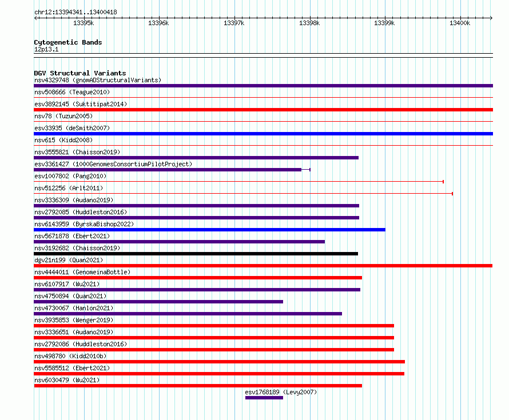This screenshot has width=509, height=420.
Task: Click the Cytogenetic Bands track title
Action: 68,42
